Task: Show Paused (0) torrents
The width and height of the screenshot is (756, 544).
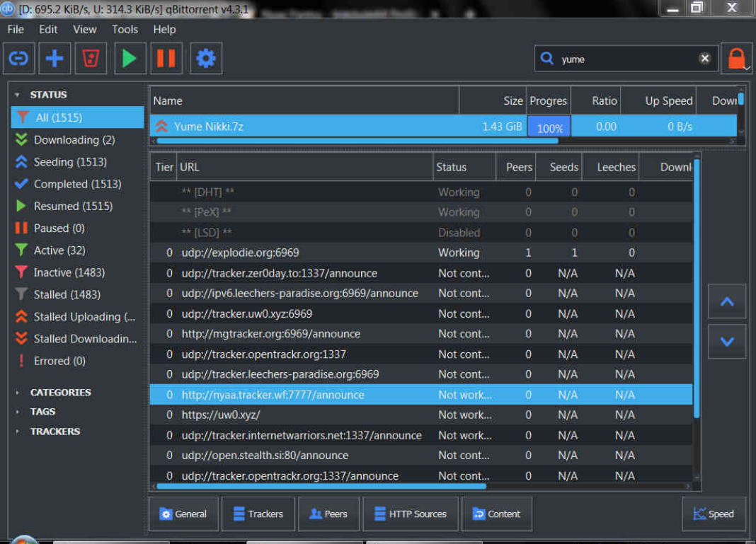Action: pos(78,228)
